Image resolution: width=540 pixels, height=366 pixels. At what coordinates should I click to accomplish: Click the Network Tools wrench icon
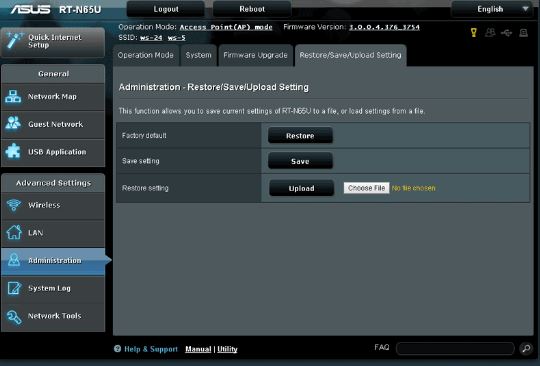[x=14, y=316]
